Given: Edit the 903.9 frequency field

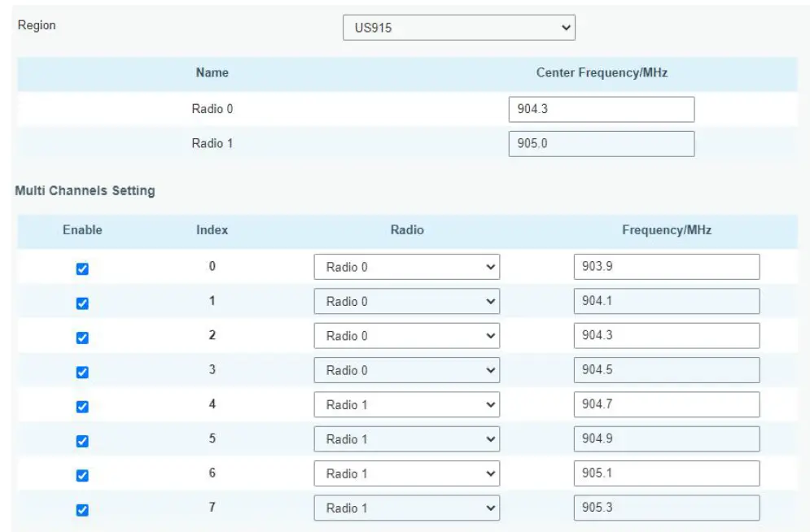Looking at the screenshot, I should [x=667, y=267].
